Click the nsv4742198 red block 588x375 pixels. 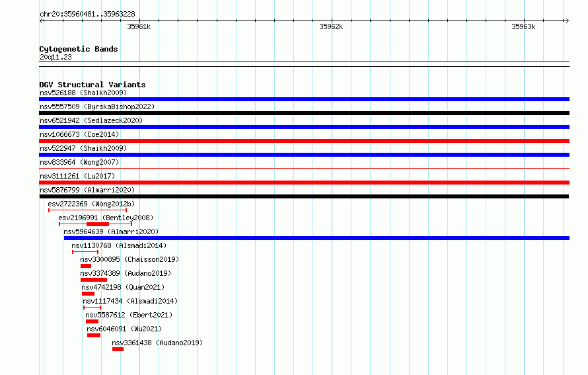tap(88, 294)
